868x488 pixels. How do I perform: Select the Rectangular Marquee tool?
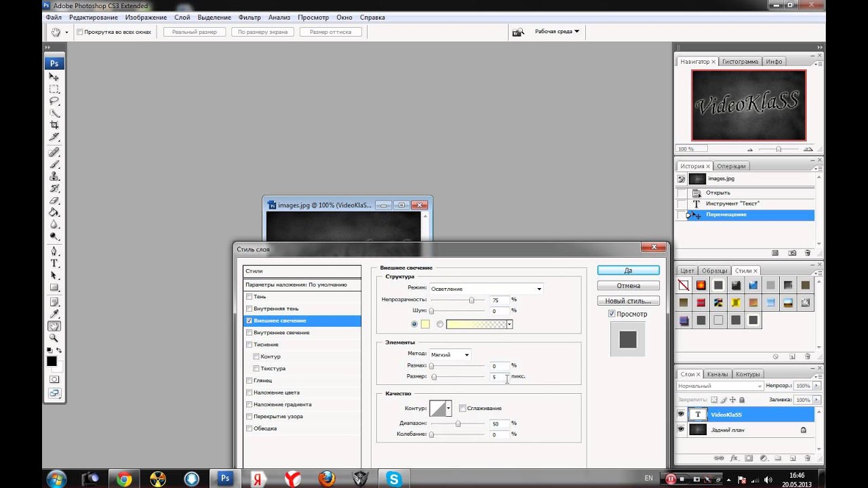point(54,89)
